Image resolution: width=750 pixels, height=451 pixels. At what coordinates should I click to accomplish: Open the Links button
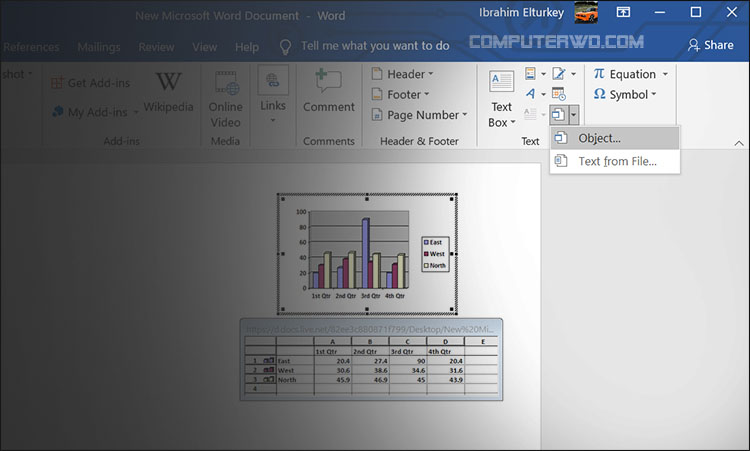tap(273, 95)
